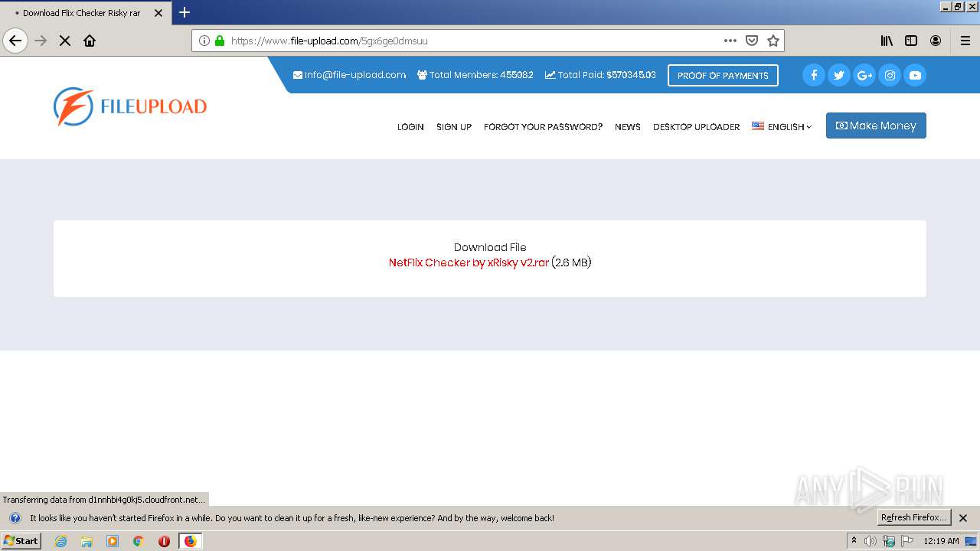Expand the English language dropdown
The height and width of the screenshot is (551, 980).
pyautogui.click(x=782, y=127)
